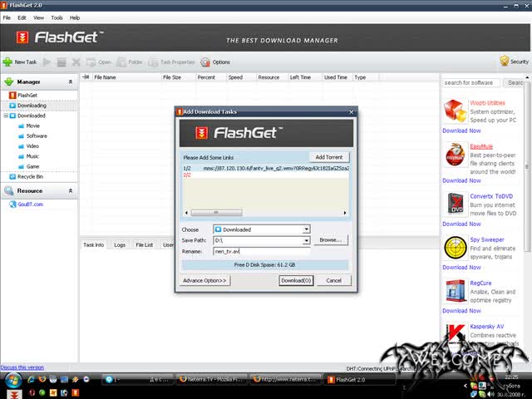Collapse the Resource panel chevron
Screen dimensions: 532x399
(71, 190)
